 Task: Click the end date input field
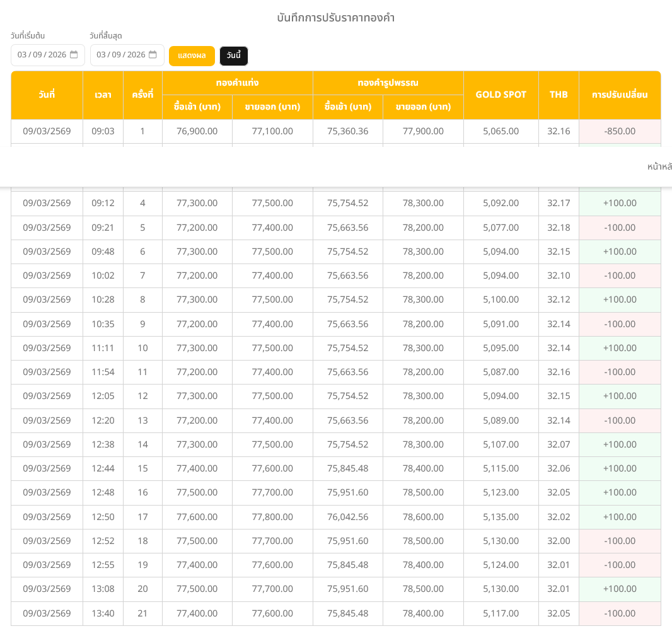(x=120, y=55)
